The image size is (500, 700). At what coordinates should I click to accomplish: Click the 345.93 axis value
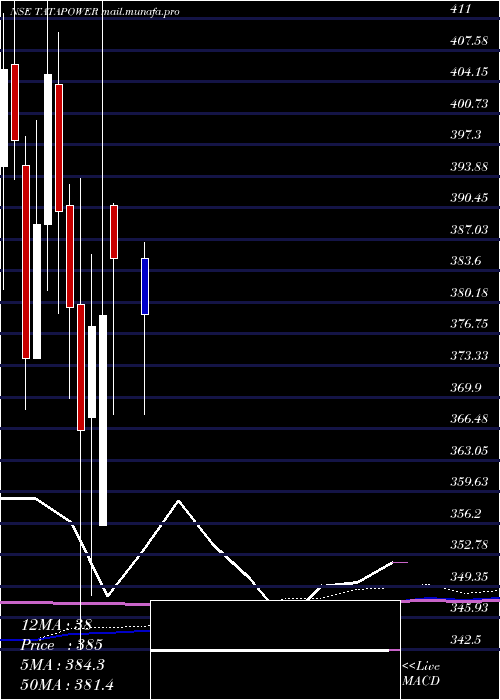[x=467, y=608]
